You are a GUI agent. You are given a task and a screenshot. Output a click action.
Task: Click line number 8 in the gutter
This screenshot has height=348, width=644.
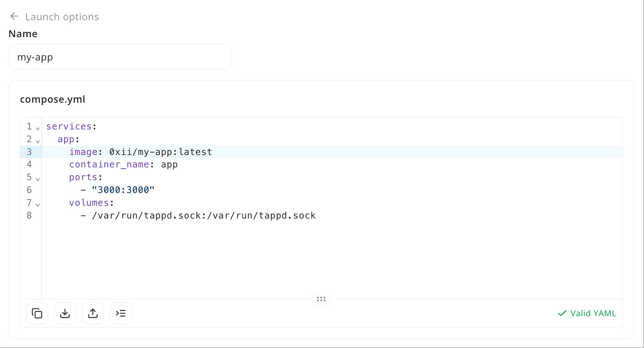click(x=29, y=215)
